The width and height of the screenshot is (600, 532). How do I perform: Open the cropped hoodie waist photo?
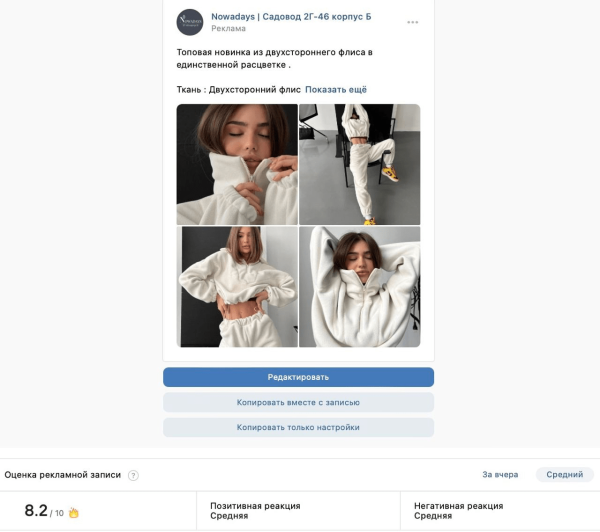(x=237, y=287)
